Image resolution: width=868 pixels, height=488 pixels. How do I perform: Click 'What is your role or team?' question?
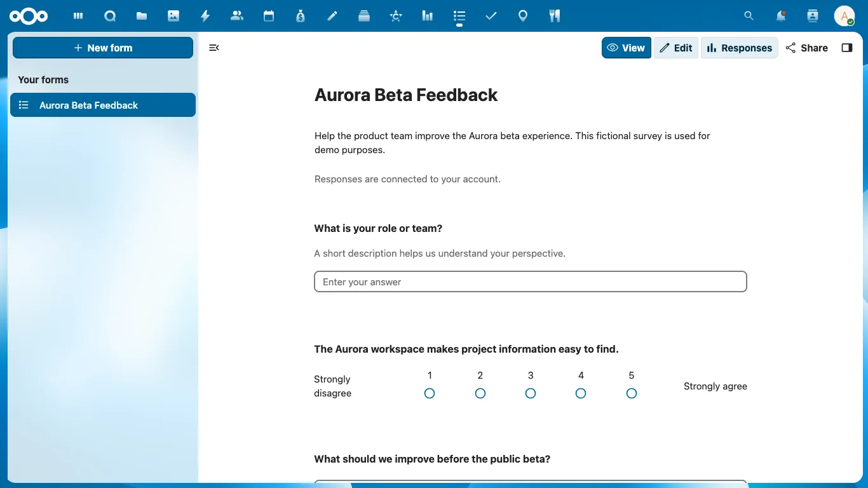point(378,228)
